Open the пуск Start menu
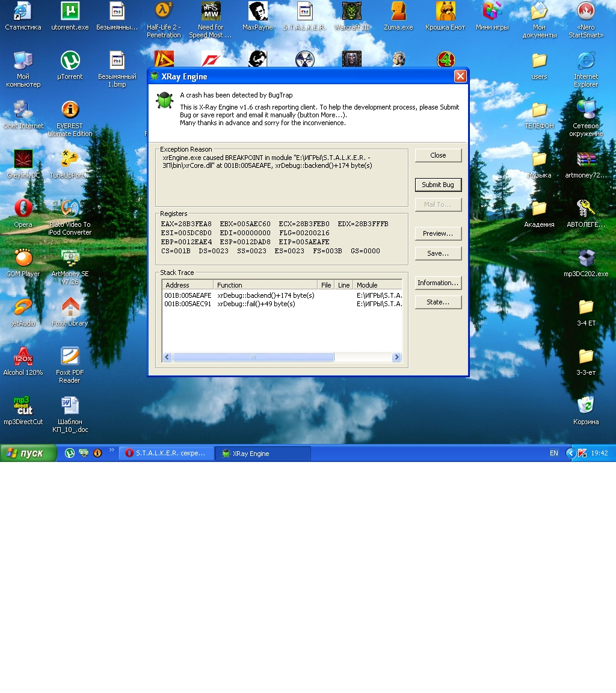This screenshot has width=616, height=693. point(28,454)
